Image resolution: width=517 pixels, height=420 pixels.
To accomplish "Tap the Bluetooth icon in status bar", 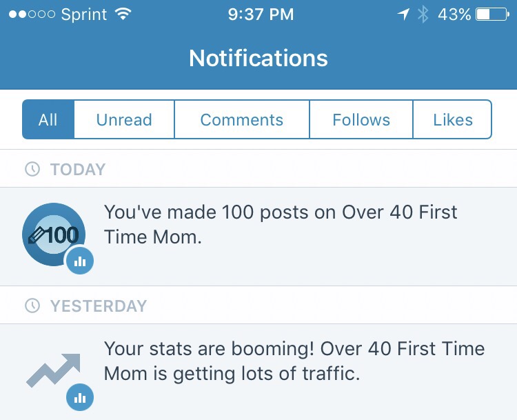I will (x=423, y=14).
